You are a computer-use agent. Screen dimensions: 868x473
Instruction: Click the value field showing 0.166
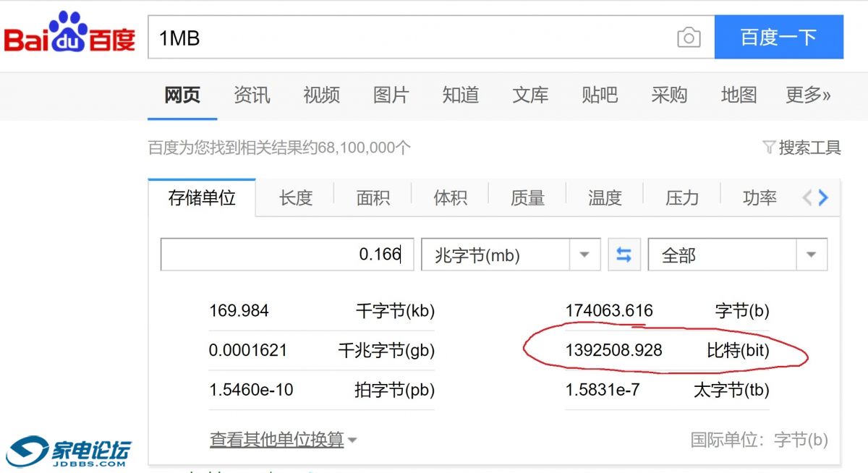287,255
